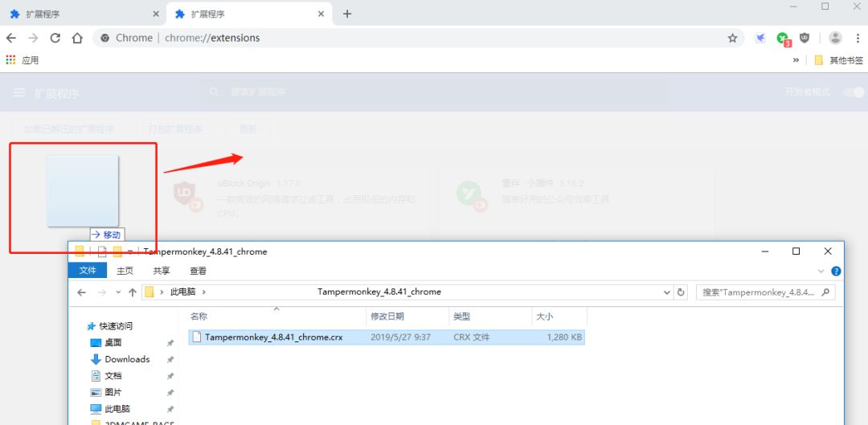Expand the path chevron after 此电脑
This screenshot has width=868, height=425.
203,292
